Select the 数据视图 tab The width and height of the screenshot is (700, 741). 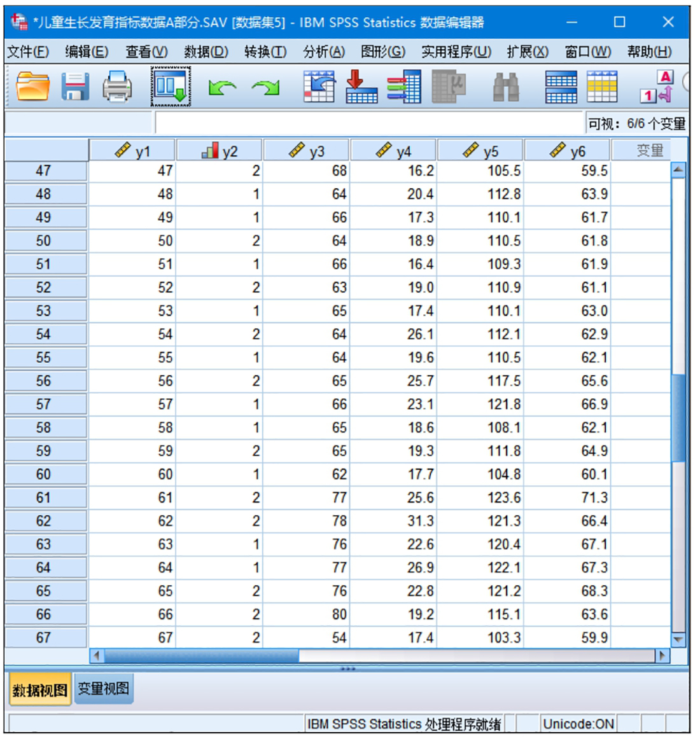(40, 689)
